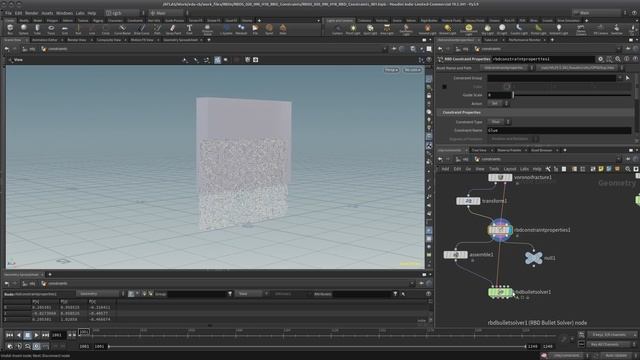Click the Constraint Name field
This screenshot has height=360, width=640.
[x=559, y=130]
